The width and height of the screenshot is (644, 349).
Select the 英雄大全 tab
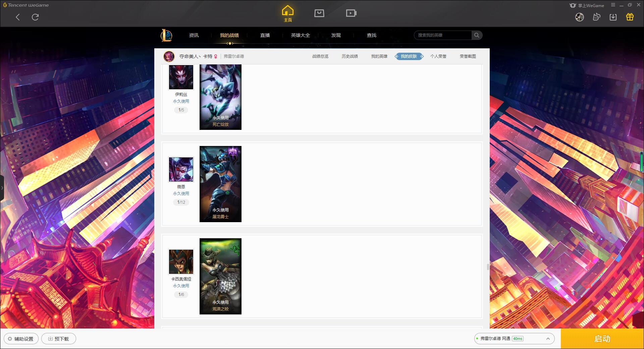pos(301,35)
